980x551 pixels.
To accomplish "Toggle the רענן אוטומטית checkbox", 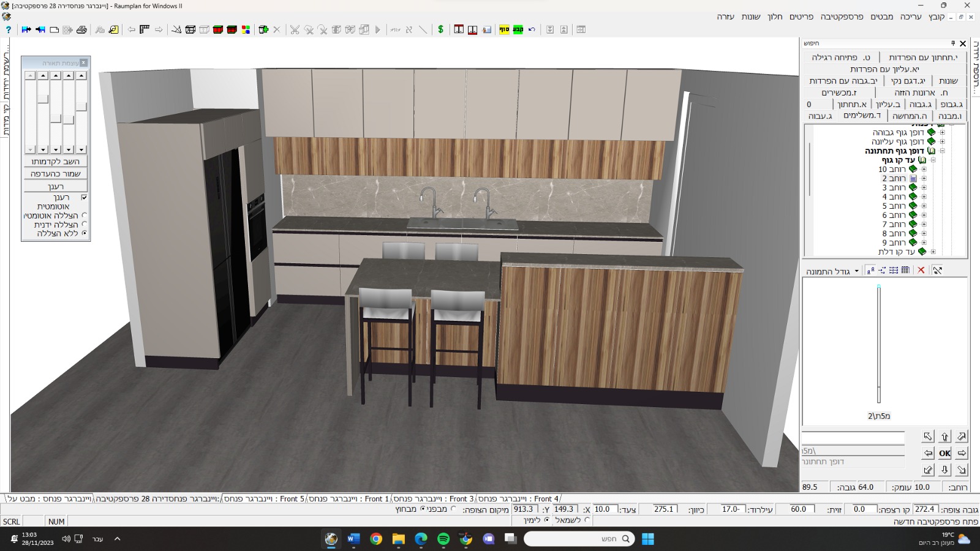I will pyautogui.click(x=84, y=198).
